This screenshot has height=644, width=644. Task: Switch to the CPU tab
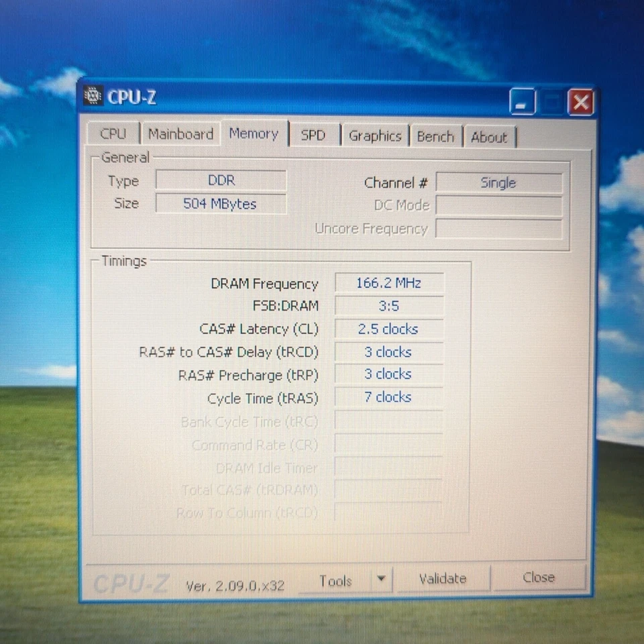pos(113,134)
